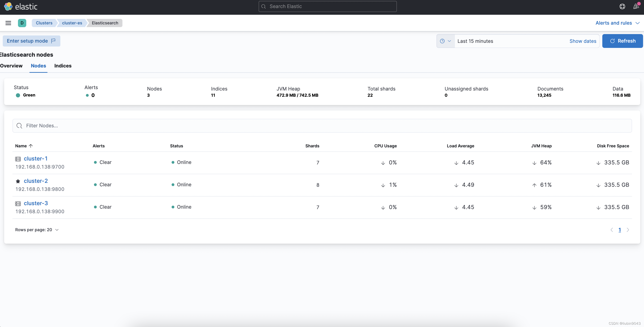The height and width of the screenshot is (327, 644).
Task: Open the cluster-2 node link
Action: [x=36, y=181]
